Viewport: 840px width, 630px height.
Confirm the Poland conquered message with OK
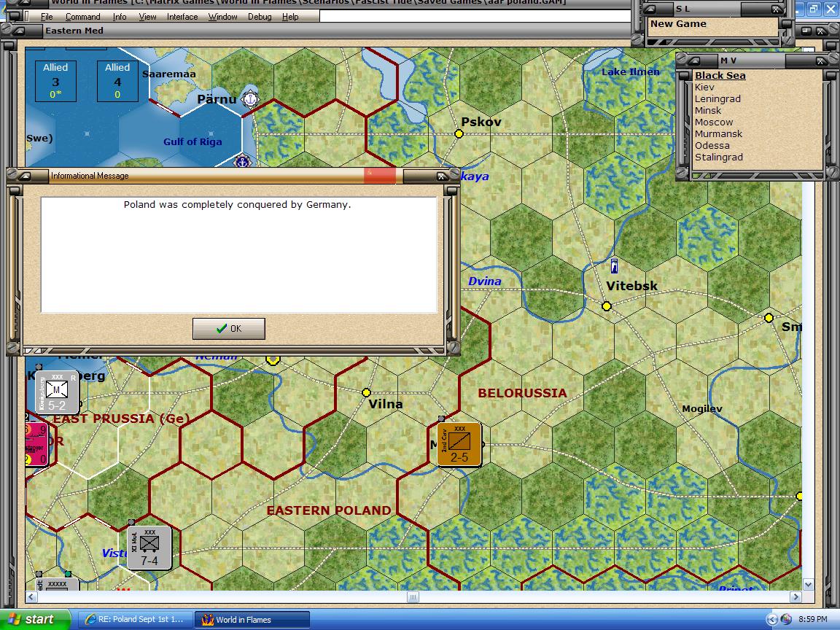coord(229,328)
